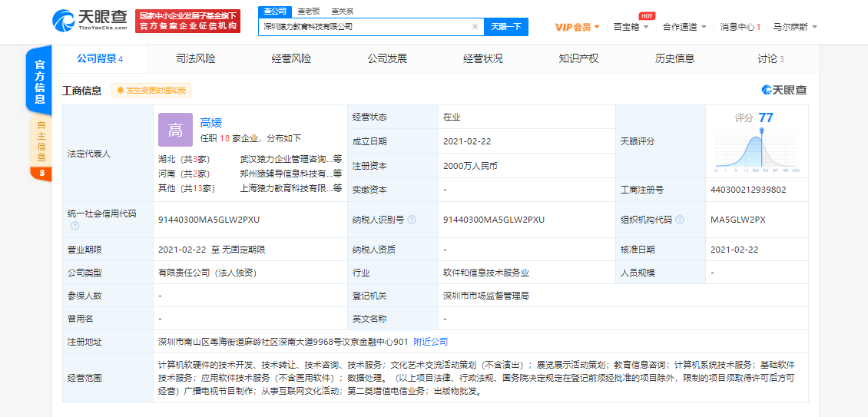
Task: Click the 高 avatar of legal representative
Action: pos(175,130)
